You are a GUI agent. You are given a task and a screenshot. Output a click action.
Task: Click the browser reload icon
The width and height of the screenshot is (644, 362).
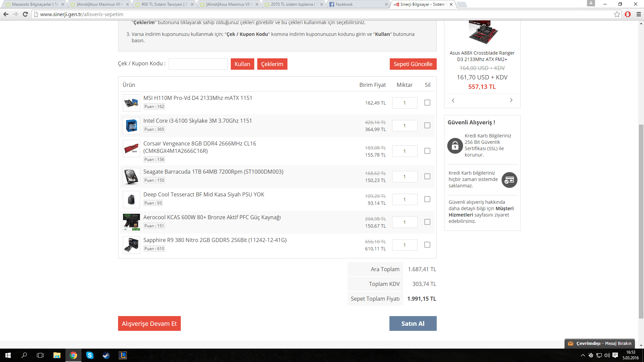click(x=25, y=14)
